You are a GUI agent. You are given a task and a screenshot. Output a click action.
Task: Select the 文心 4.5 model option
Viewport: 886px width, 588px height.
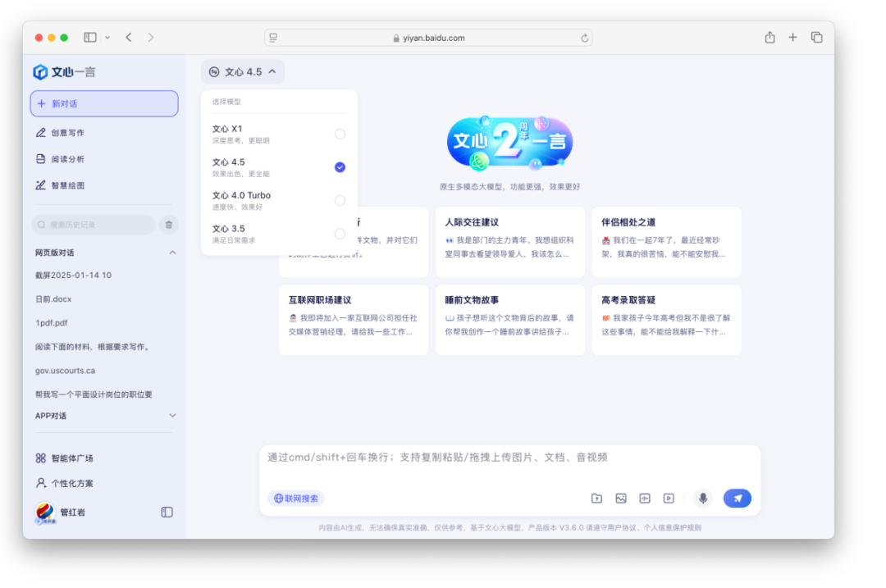click(x=279, y=167)
